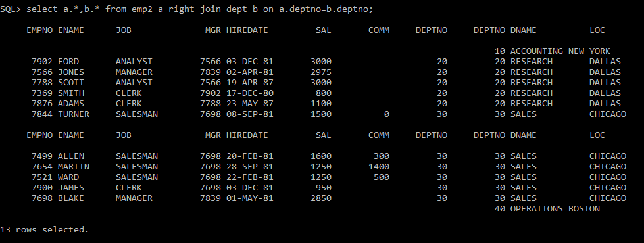Click hire date 01-MAY-81
Screen dimensions: 644x243
250,198
